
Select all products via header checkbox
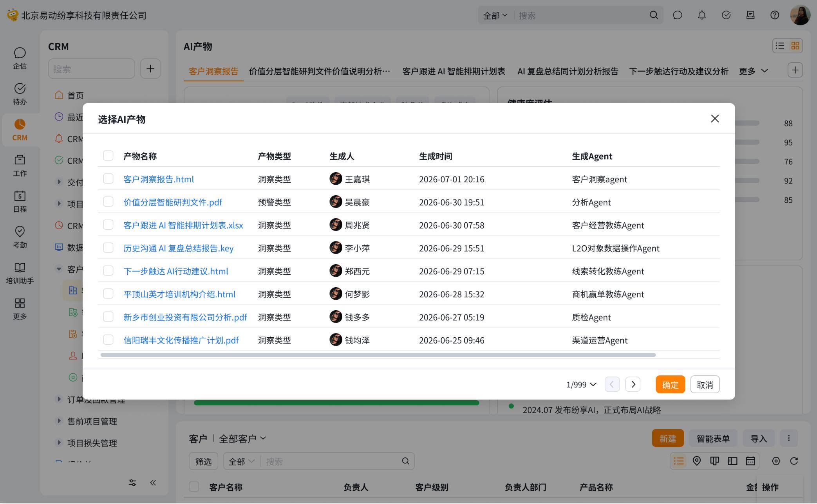(x=108, y=156)
